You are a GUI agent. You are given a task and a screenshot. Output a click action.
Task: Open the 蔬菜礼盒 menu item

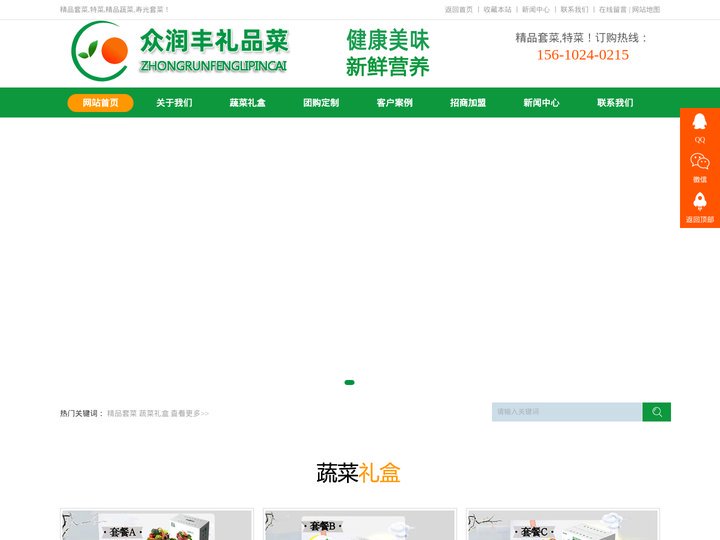pos(248,103)
